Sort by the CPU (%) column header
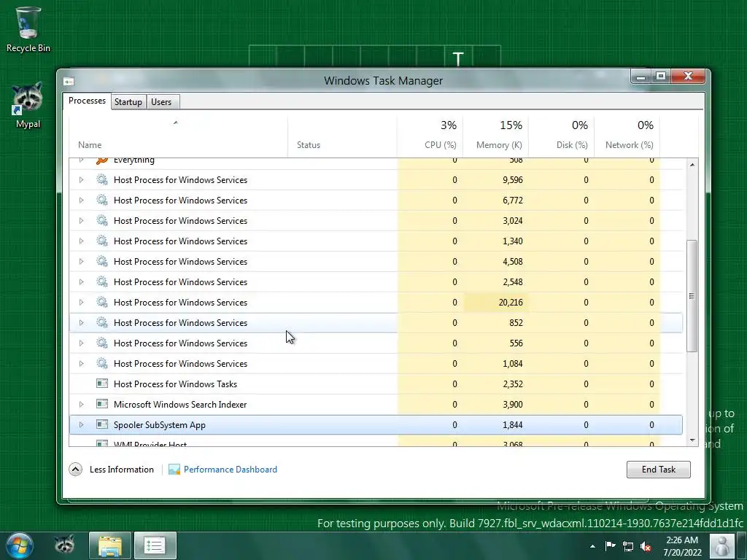Viewport: 747px width, 560px height. coord(430,136)
